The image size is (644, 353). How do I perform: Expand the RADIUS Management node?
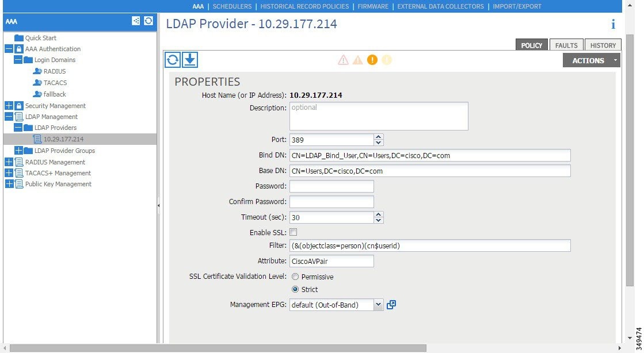[x=9, y=162]
